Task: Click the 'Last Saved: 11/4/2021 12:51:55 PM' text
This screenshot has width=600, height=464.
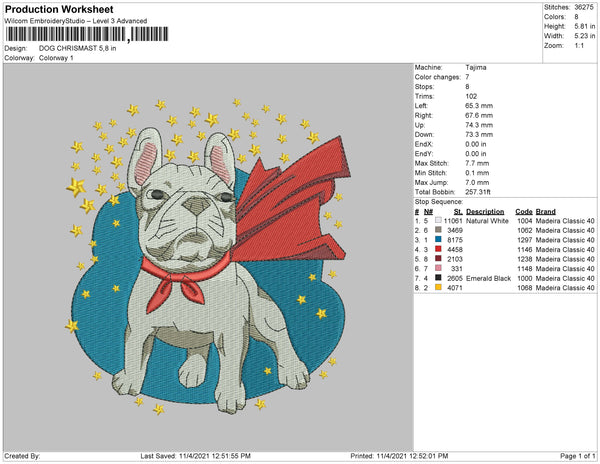Action: 195,456
